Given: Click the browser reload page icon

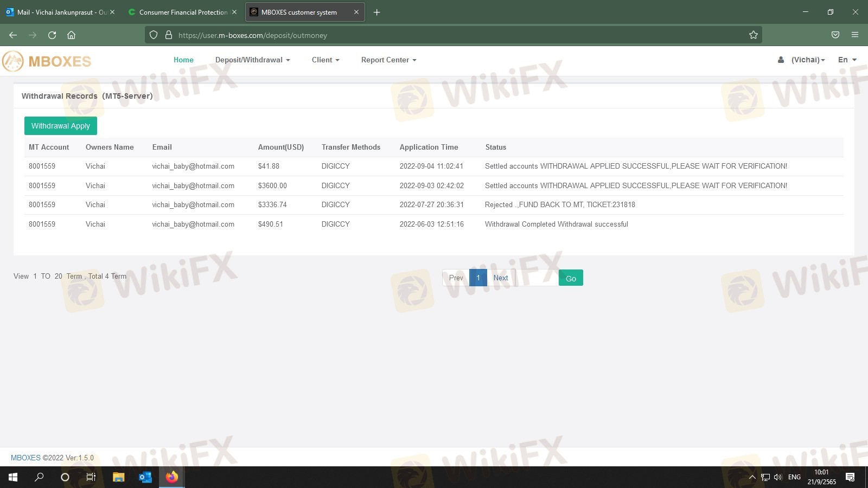Looking at the screenshot, I should 52,35.
